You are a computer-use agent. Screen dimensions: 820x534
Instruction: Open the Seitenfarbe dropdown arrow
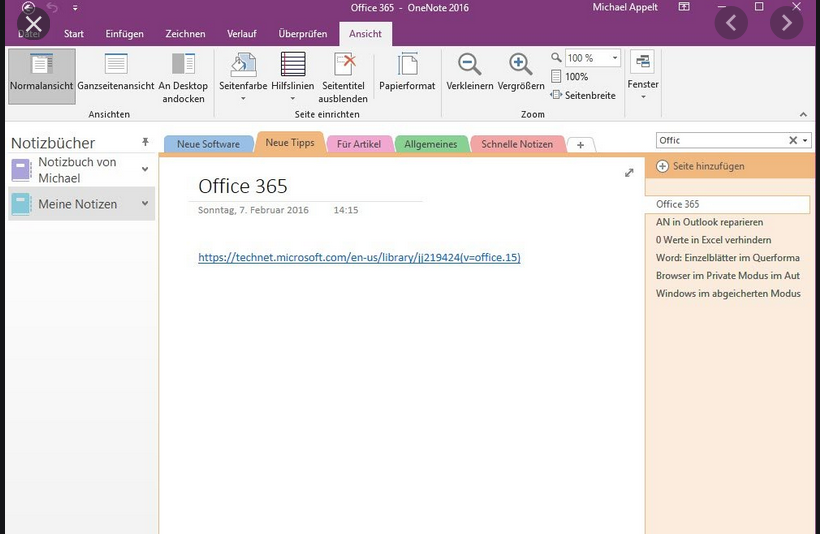pos(243,98)
